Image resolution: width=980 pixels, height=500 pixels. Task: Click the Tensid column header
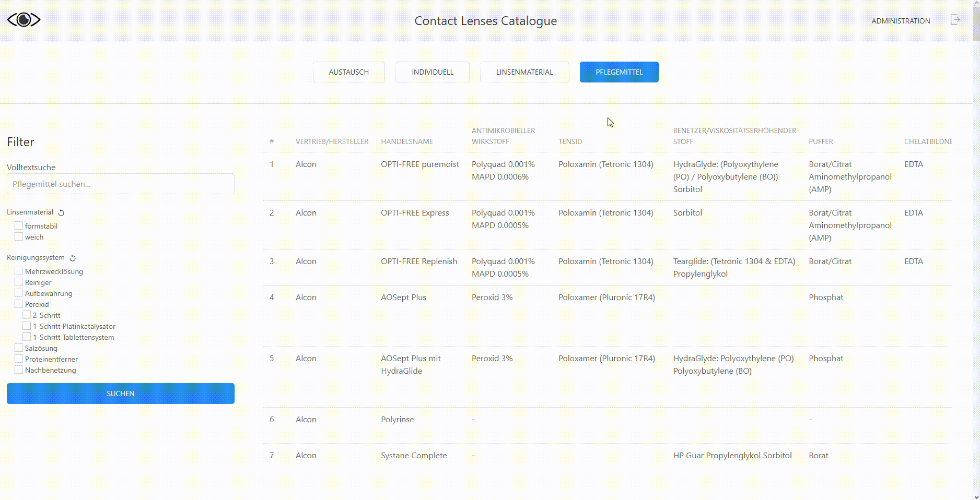click(x=570, y=141)
